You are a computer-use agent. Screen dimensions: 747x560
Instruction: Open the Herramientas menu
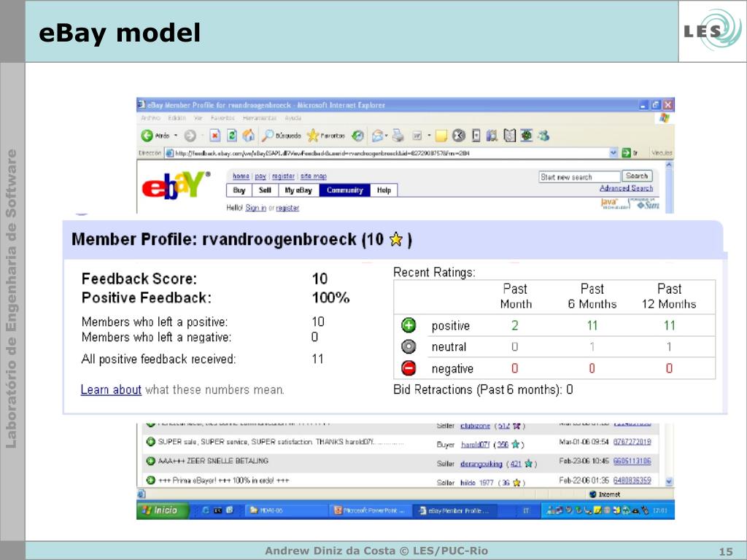pos(260,117)
